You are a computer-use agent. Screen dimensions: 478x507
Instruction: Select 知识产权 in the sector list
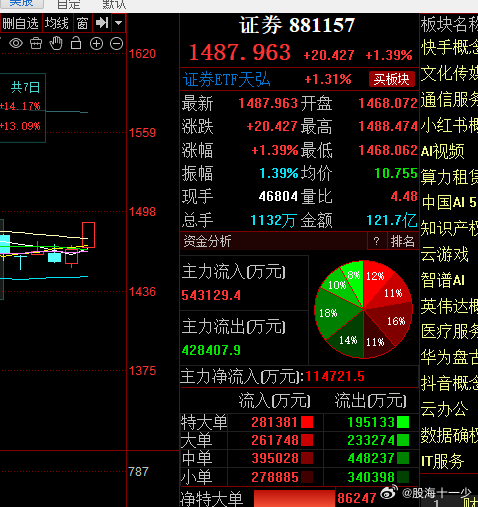(449, 228)
